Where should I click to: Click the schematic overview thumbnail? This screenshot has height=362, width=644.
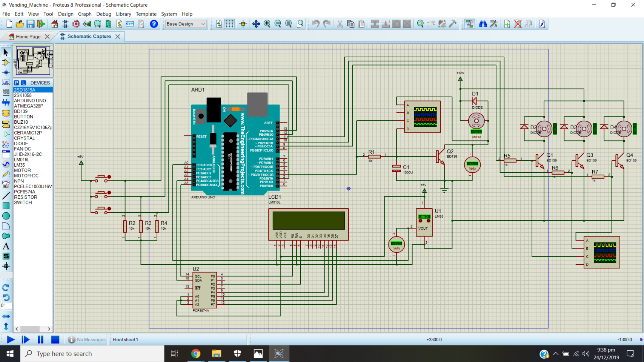pos(33,60)
